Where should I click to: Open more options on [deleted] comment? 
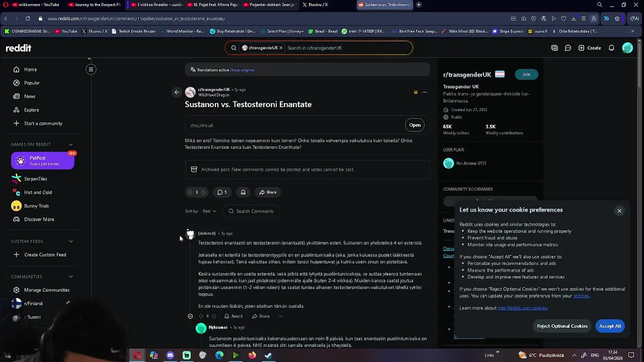281,316
